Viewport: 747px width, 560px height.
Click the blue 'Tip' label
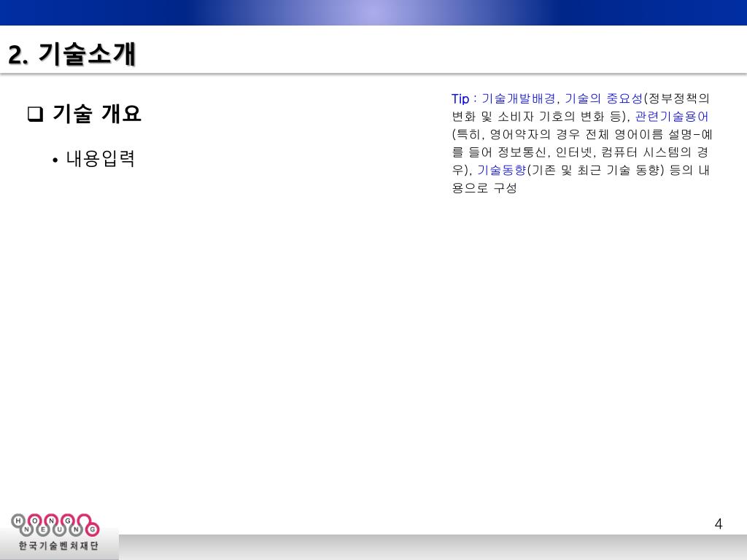(x=460, y=99)
